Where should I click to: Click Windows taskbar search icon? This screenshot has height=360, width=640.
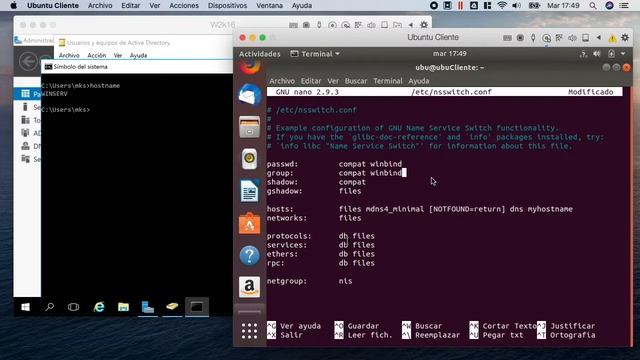[49, 307]
